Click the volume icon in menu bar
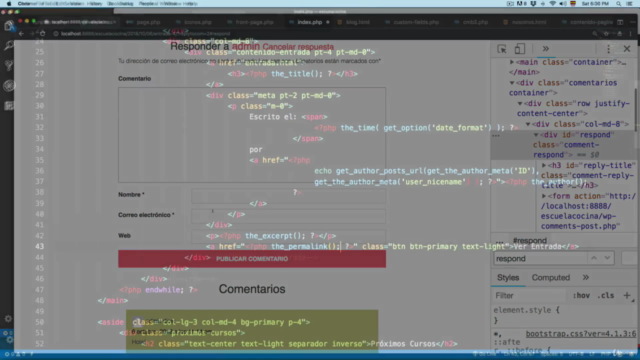The height and width of the screenshot is (360, 640). [562, 4]
